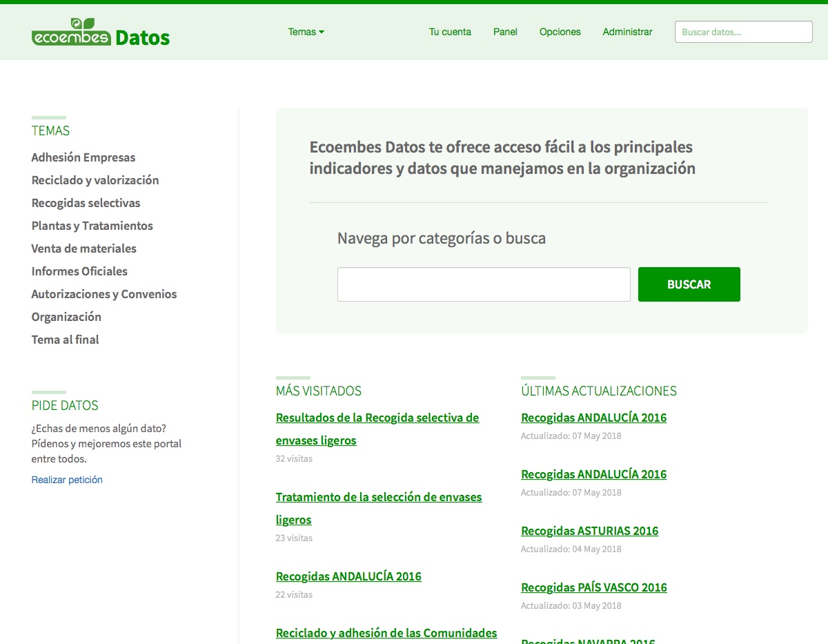828x644 pixels.
Task: Expand the Temas dropdown menu
Action: pos(306,32)
